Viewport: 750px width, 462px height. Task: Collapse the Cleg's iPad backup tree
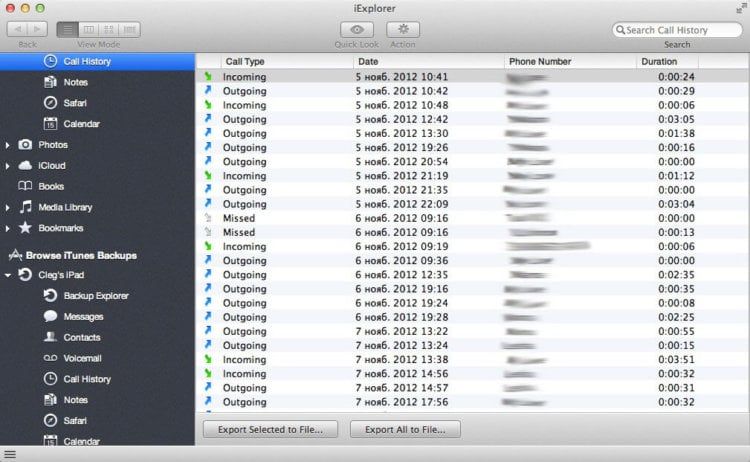pyautogui.click(x=8, y=275)
